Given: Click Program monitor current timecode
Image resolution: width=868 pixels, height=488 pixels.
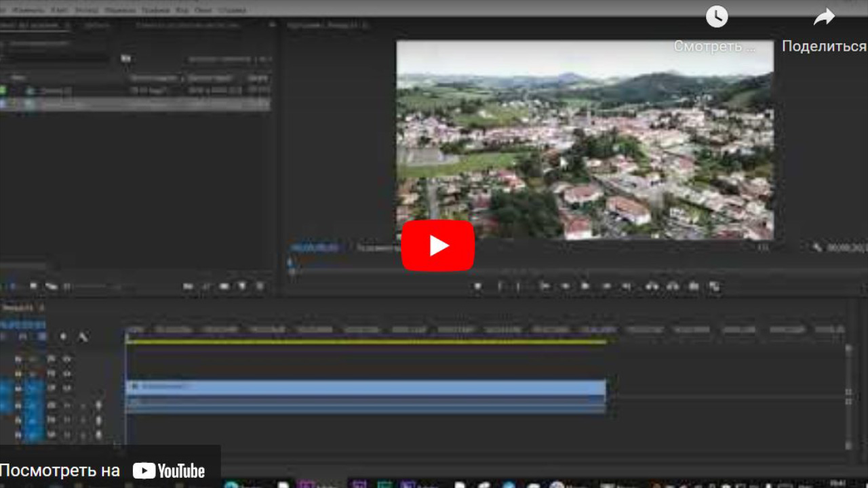Looking at the screenshot, I should pos(314,248).
